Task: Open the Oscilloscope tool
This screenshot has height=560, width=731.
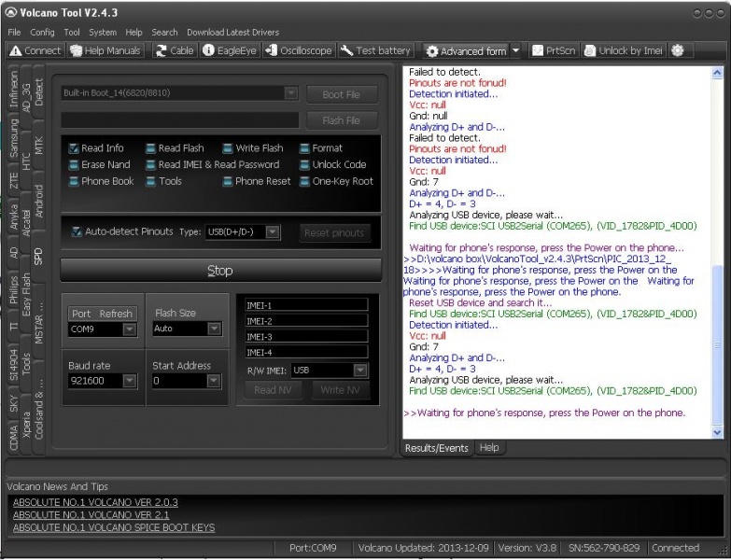Action: click(x=299, y=50)
